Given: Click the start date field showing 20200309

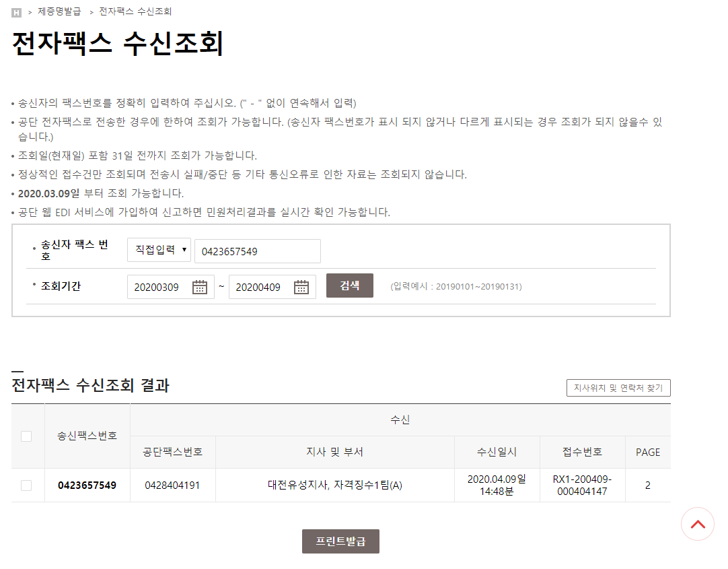Looking at the screenshot, I should [x=159, y=287].
